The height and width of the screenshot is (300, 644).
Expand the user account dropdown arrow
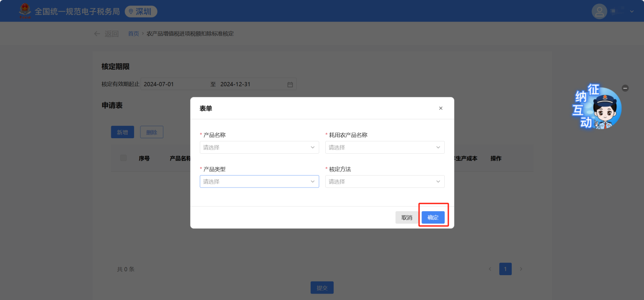[632, 12]
